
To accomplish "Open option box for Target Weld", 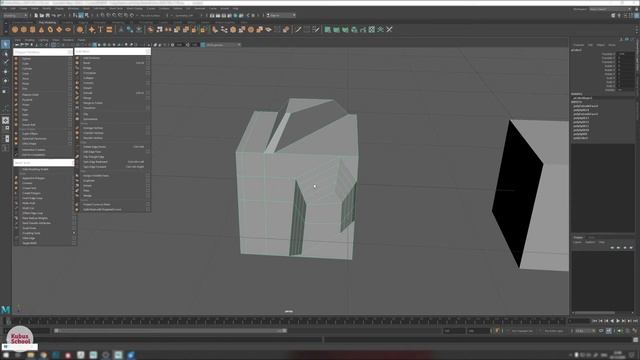I will point(74,243).
